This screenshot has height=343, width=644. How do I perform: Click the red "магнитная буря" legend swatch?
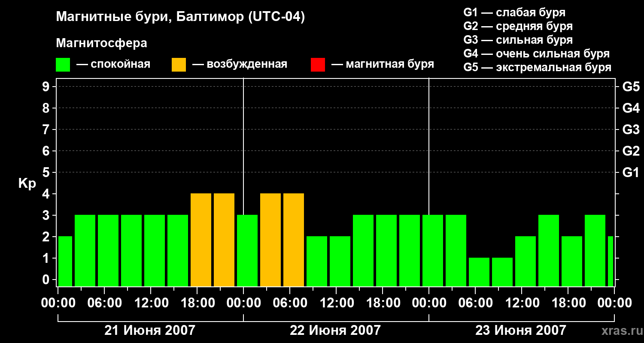click(318, 65)
